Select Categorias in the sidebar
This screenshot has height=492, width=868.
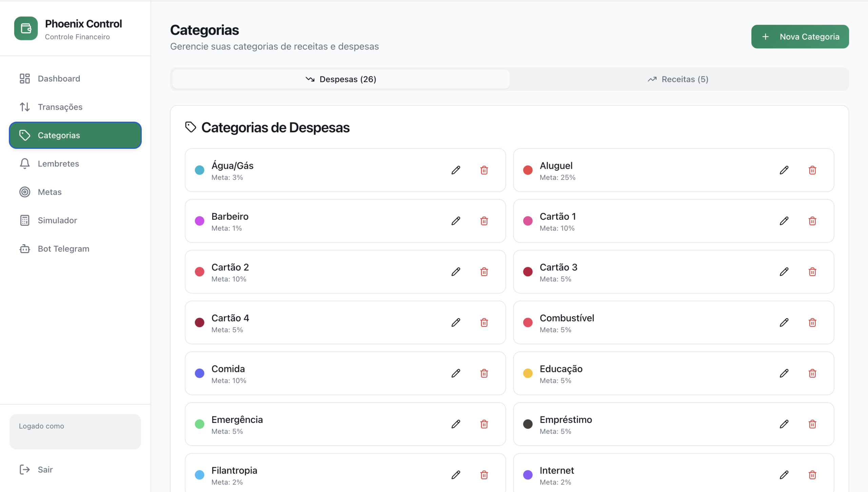pos(75,135)
